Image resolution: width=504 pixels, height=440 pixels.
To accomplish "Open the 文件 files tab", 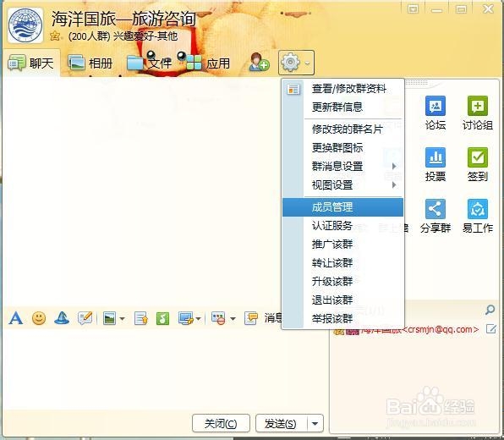I will click(x=150, y=63).
